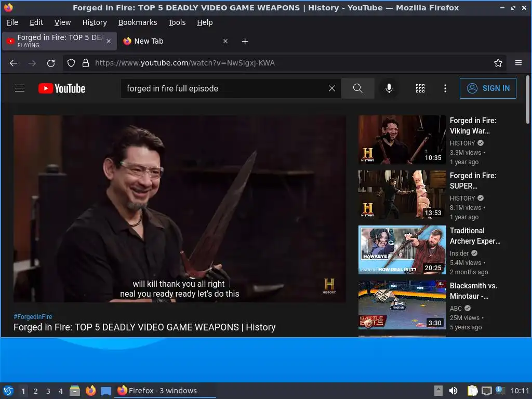
Task: Go to YouTube home via the logo
Action: point(62,88)
